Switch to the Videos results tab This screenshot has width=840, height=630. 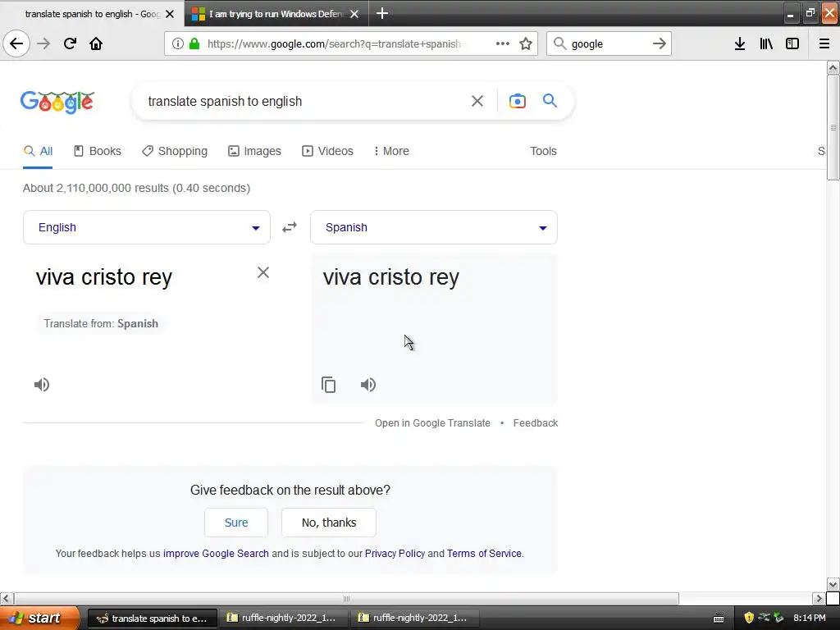[x=328, y=151]
